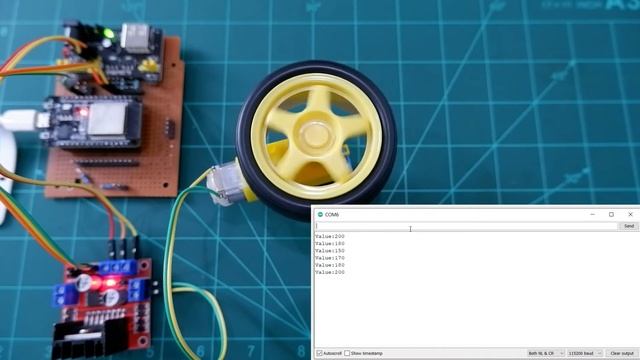The height and width of the screenshot is (360, 640).
Task: Maximize the COM6 serial monitor window
Action: point(611,214)
